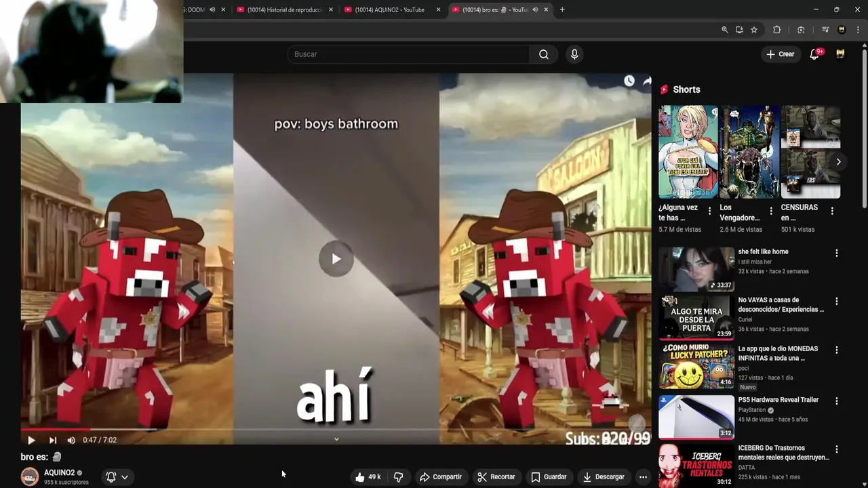The image size is (868, 488).
Task: Toggle notification bell for AQUINO2
Action: point(111,477)
